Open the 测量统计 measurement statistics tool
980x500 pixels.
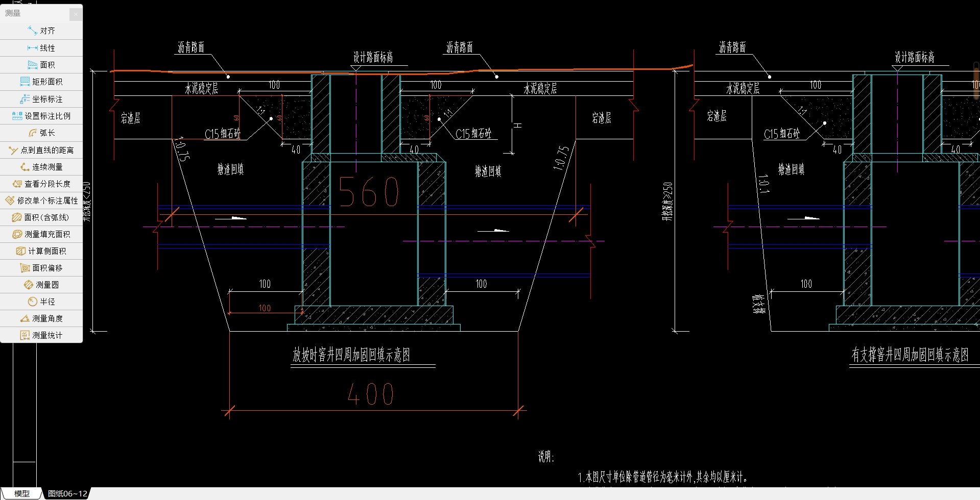41,335
